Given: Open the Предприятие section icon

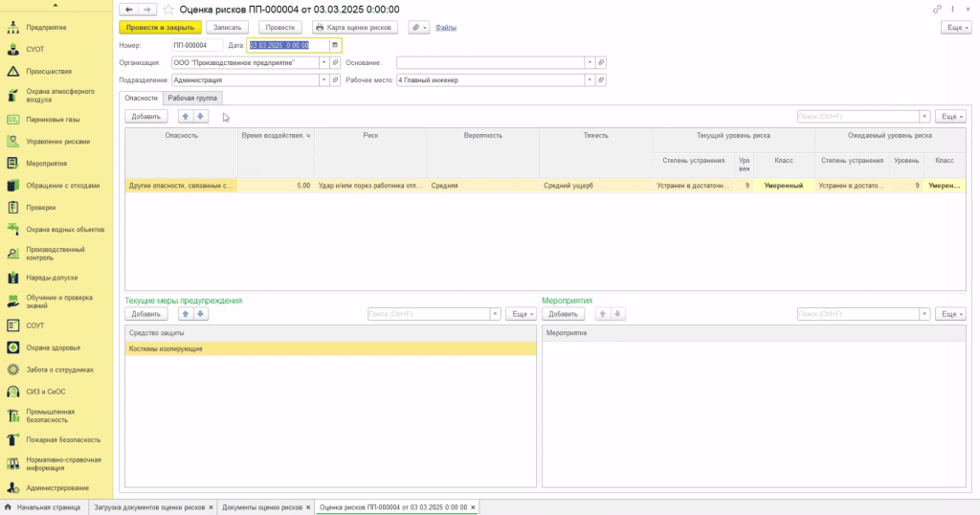Looking at the screenshot, I should 13,28.
